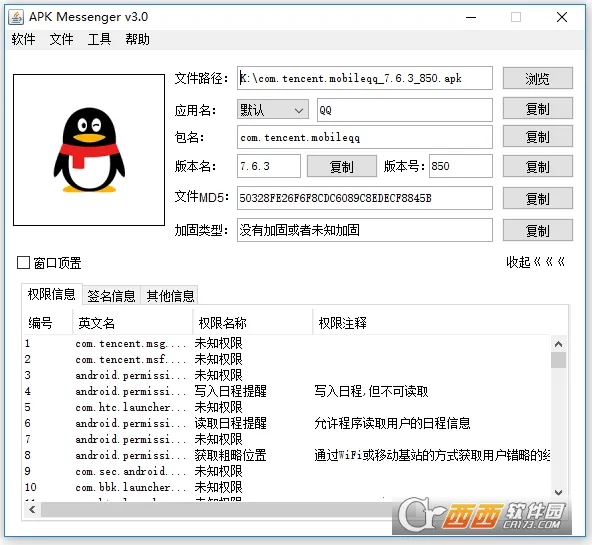Viewport: 592px width, 545px height.
Task: Collapse details with 收起 《《《
Action: (x=535, y=262)
